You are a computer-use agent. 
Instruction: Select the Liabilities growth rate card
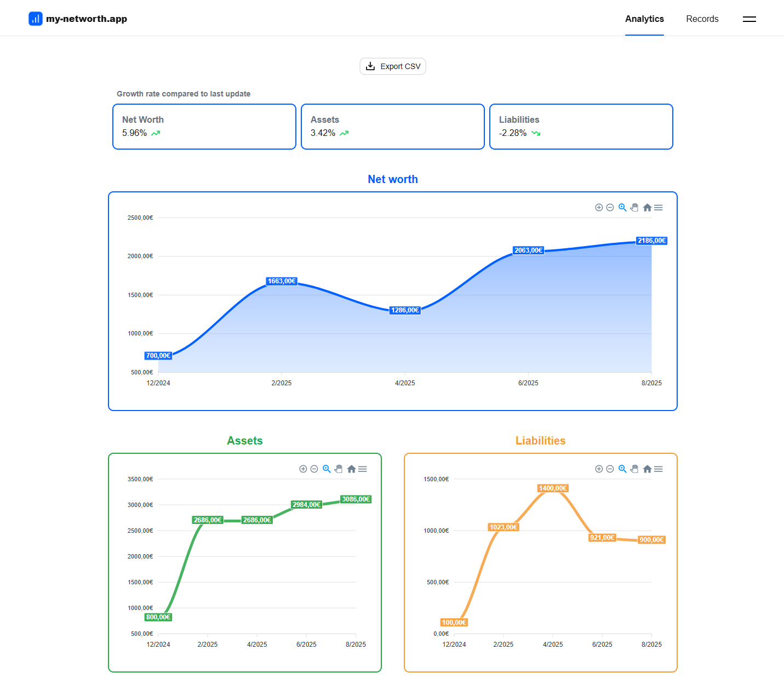point(581,127)
